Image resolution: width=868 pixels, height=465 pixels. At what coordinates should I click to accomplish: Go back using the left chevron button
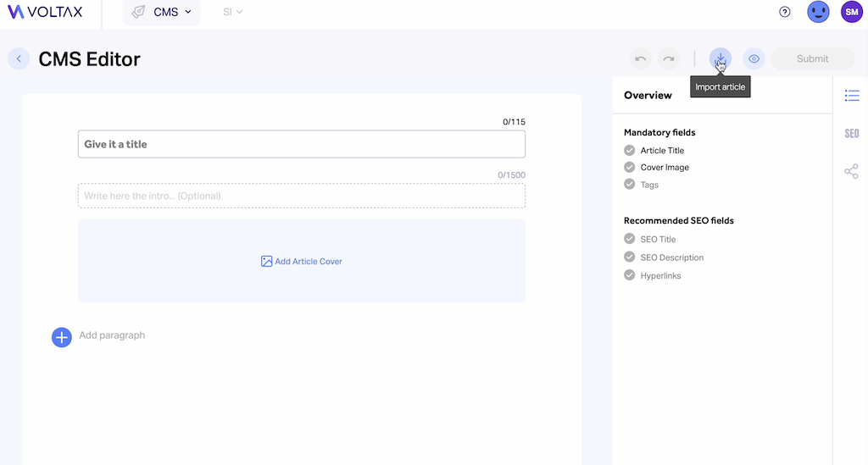coord(19,58)
